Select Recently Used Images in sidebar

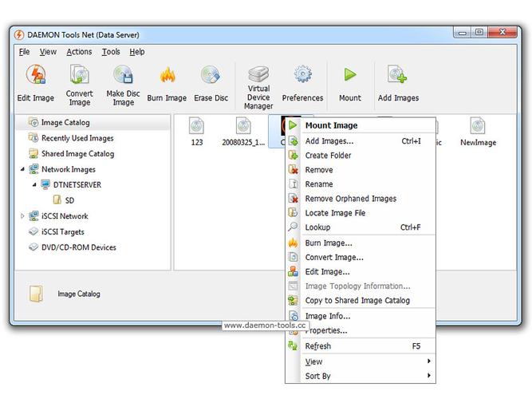pyautogui.click(x=77, y=138)
